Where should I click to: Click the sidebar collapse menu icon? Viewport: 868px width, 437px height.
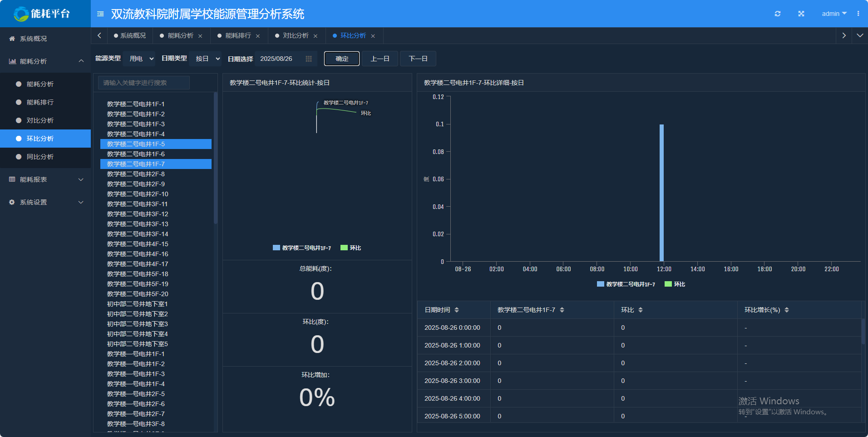point(100,14)
